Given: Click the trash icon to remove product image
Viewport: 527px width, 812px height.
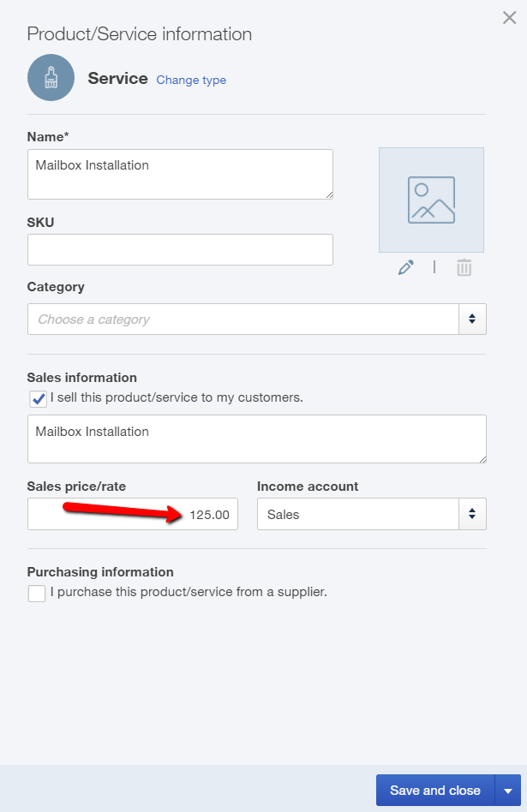Looking at the screenshot, I should [464, 267].
